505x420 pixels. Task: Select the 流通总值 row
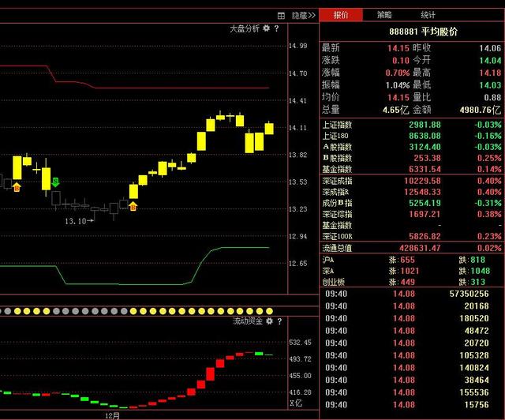pyautogui.click(x=412, y=248)
